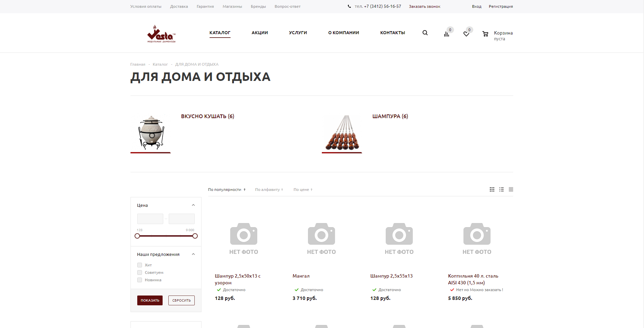Click the minimum price input field

[x=150, y=219]
